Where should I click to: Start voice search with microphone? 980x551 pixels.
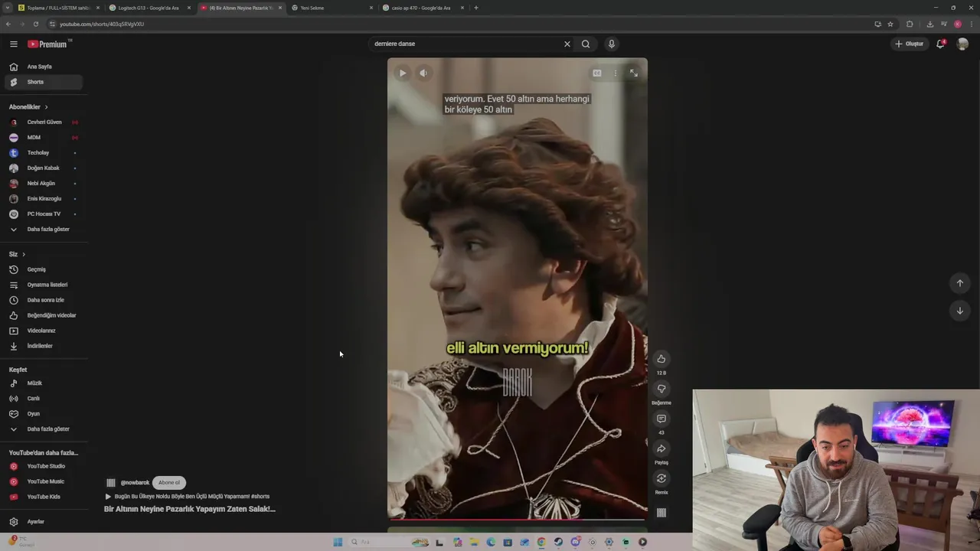611,44
